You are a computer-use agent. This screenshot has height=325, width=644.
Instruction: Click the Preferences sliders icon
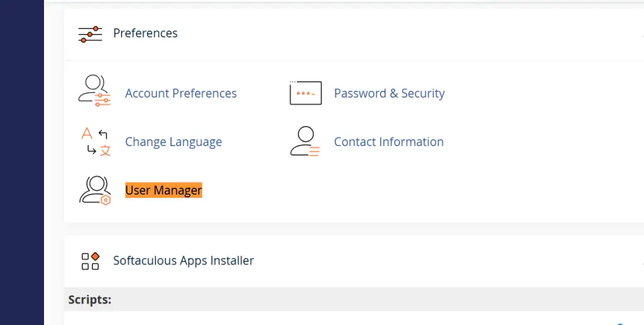pos(90,34)
